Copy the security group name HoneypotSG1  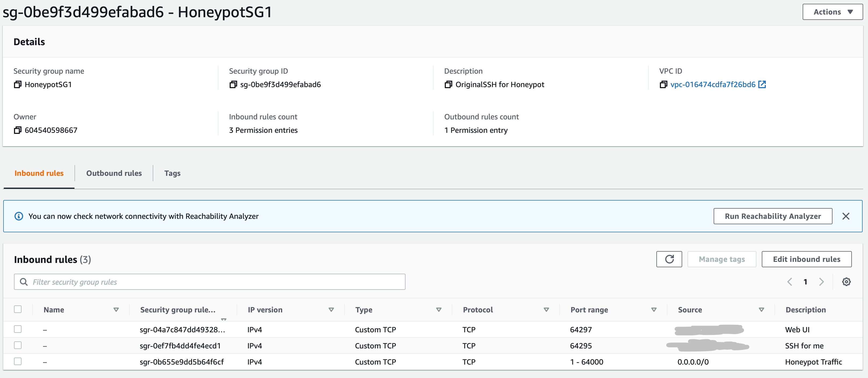[x=17, y=85]
